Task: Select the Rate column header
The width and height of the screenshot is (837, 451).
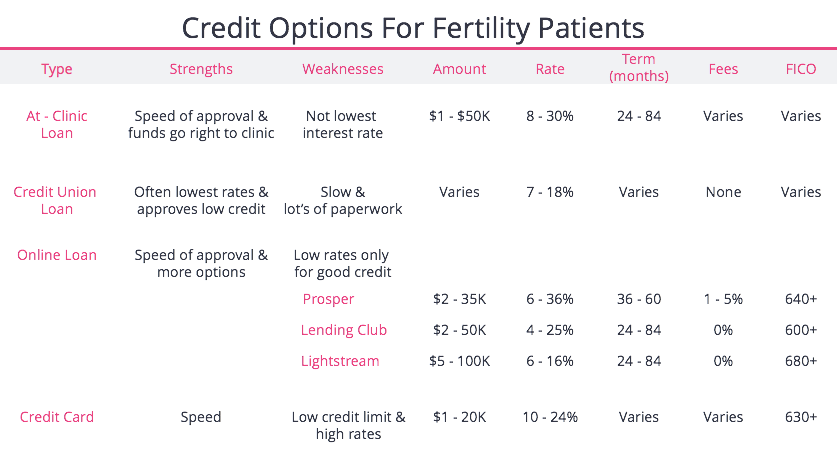Action: coord(550,69)
